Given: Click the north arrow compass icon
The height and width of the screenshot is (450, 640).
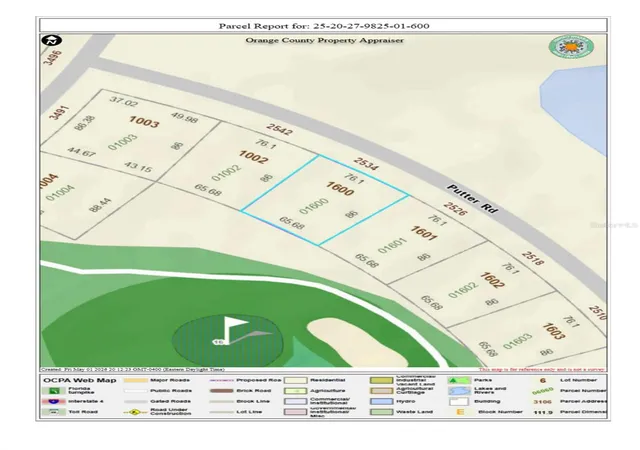Looking at the screenshot, I should click(x=51, y=40).
